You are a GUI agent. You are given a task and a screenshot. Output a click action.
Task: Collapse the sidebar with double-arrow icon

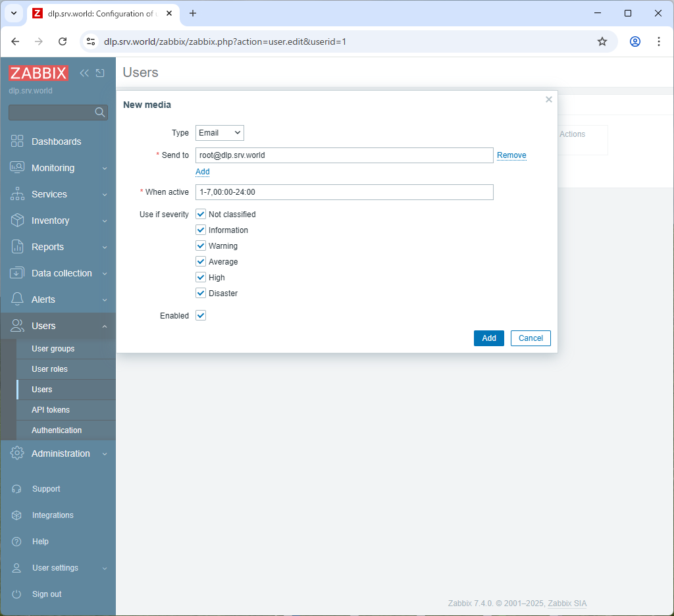click(84, 73)
